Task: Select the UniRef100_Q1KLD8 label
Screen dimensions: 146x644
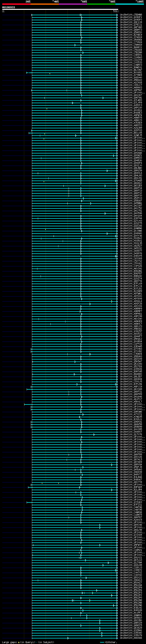Action: [x=131, y=565]
